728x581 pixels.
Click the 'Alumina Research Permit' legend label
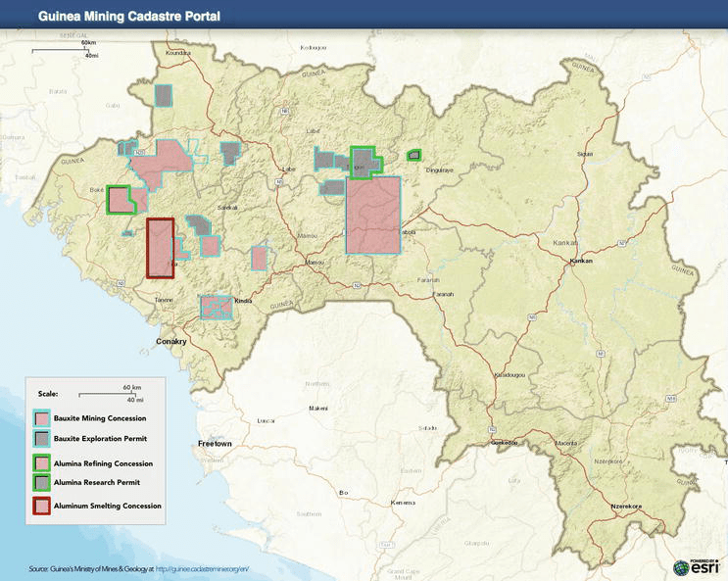pos(97,483)
